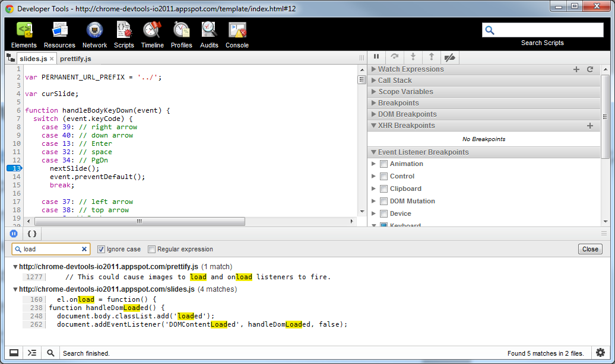Viewport: 615px width, 364px height.
Task: Open the Audits panel
Action: (209, 35)
